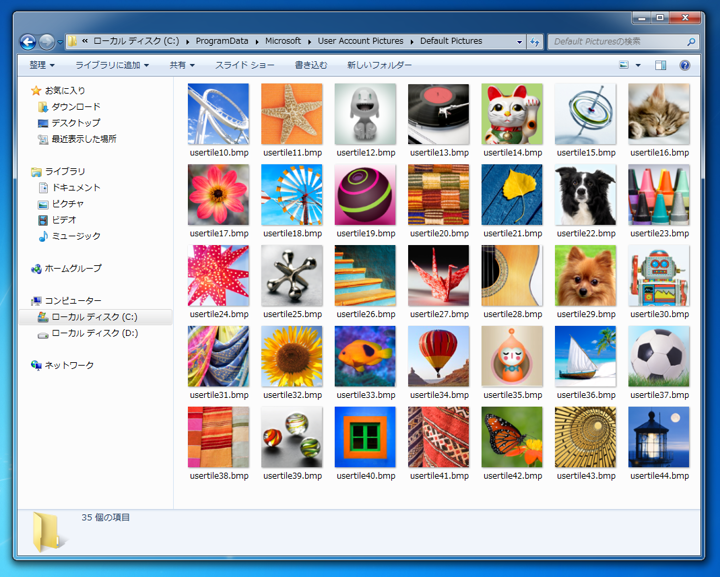Go back with the Back arrow button

28,42
